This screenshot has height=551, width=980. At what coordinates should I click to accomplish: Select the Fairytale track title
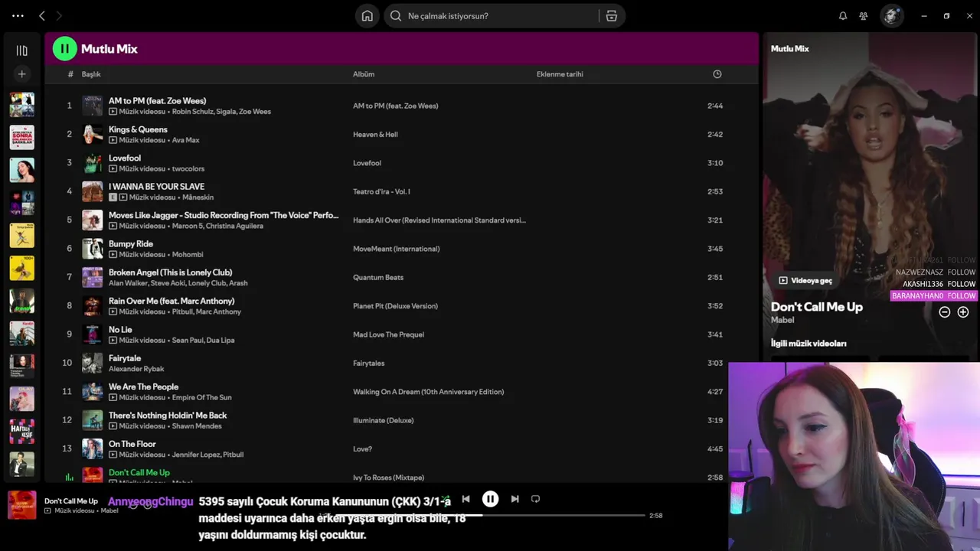tap(125, 358)
